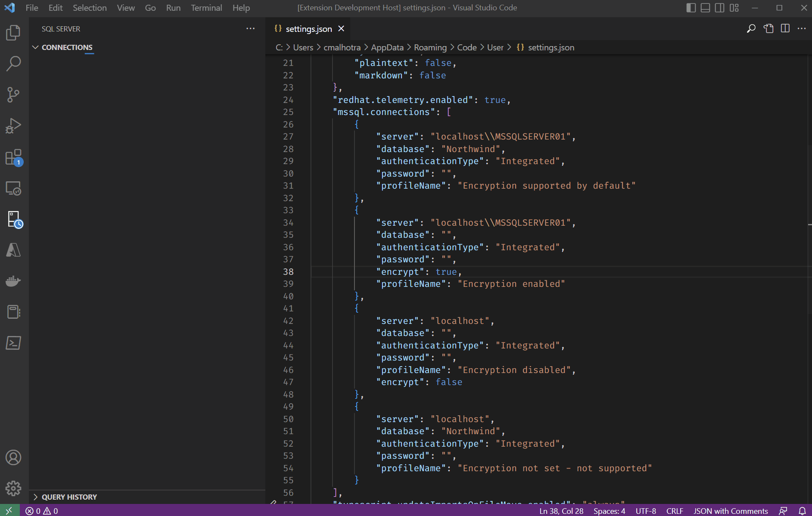Open the Explorer view
Viewport: 812px width, 516px height.
[13, 33]
